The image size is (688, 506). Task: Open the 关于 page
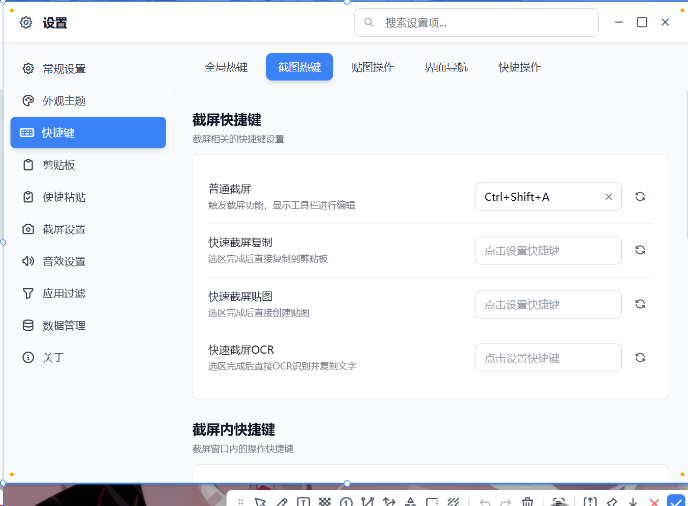[x=88, y=357]
